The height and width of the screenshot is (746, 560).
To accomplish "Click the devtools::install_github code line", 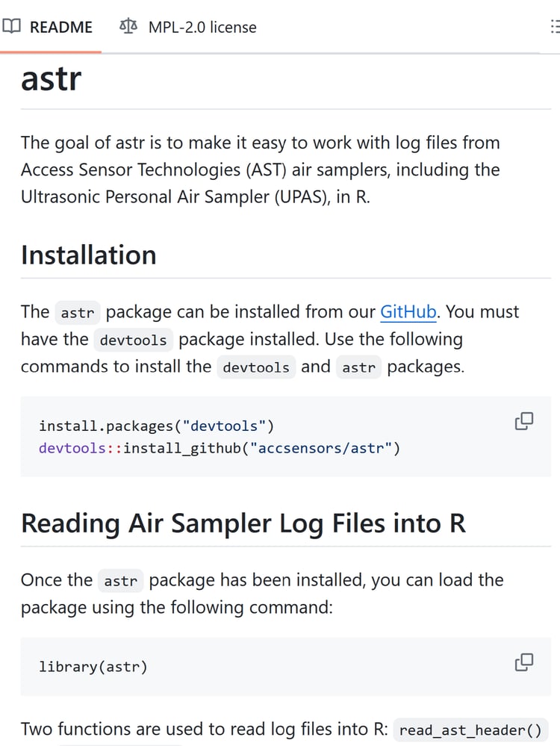I will point(220,448).
